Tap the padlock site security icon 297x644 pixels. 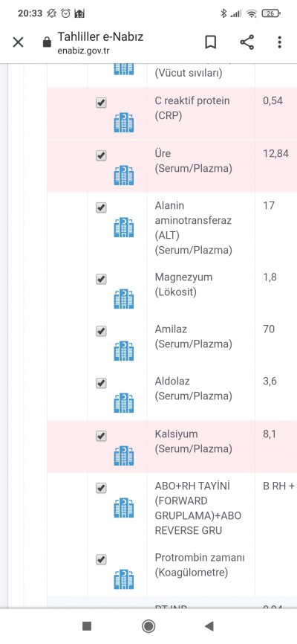tap(48, 42)
